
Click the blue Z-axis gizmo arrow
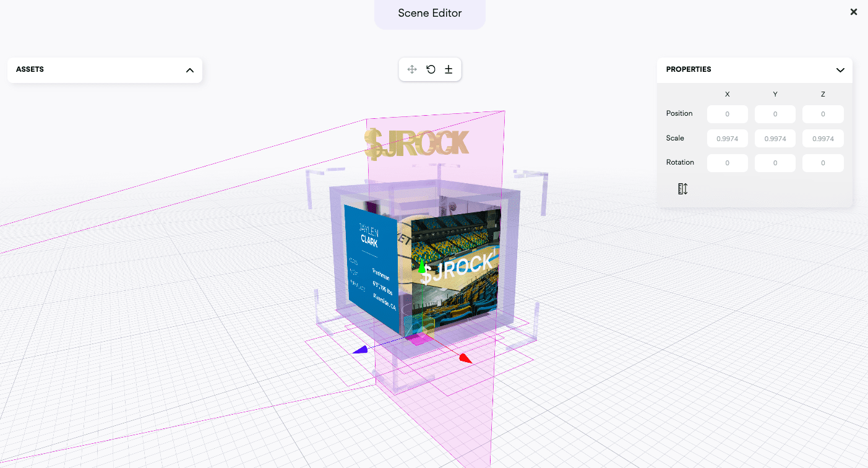[361, 350]
